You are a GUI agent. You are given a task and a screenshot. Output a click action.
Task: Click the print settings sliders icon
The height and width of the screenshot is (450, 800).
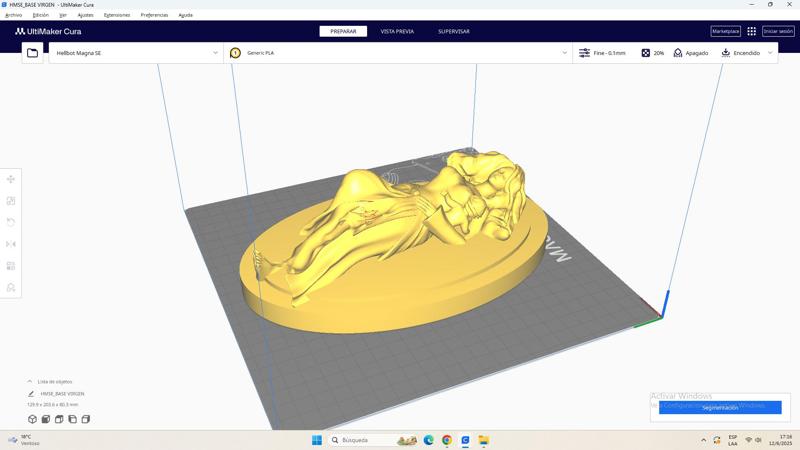[584, 53]
